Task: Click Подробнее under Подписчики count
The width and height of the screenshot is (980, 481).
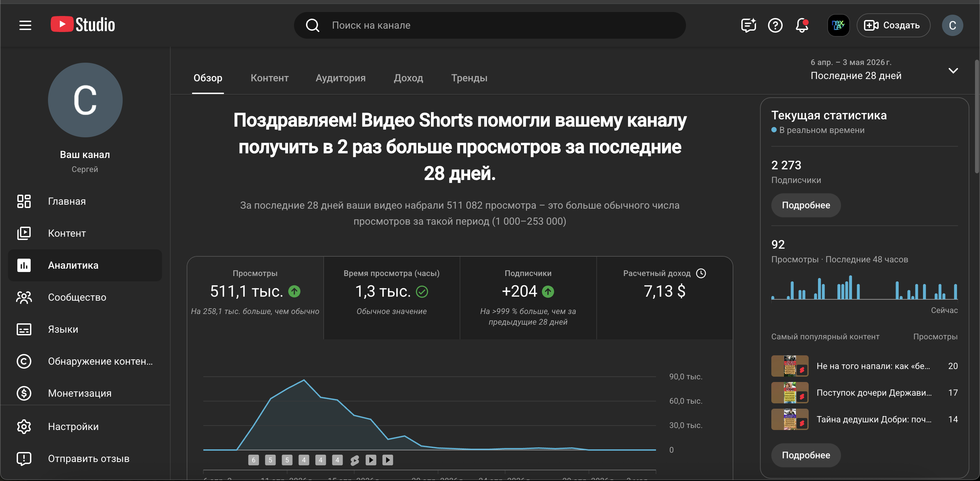Action: [806, 205]
